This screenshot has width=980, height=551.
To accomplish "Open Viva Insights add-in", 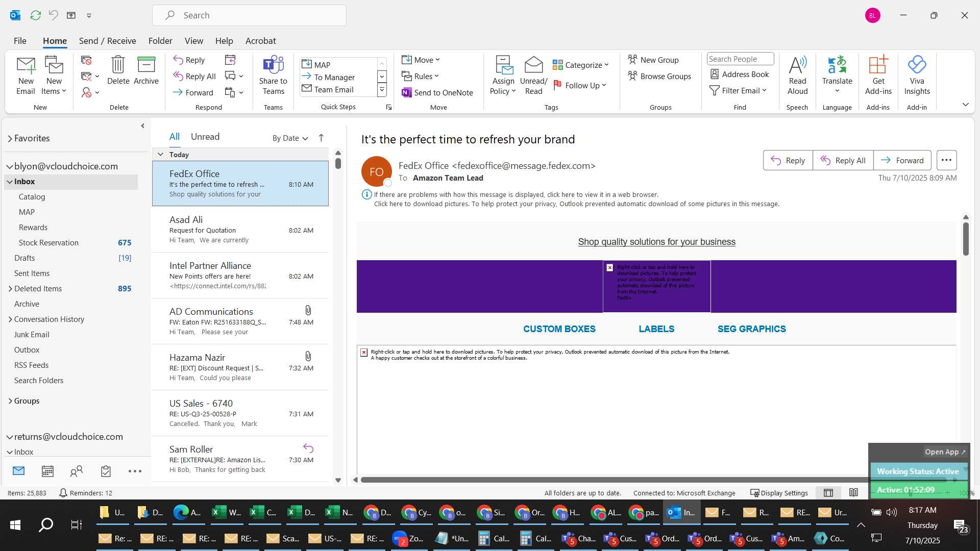I will pos(917,75).
